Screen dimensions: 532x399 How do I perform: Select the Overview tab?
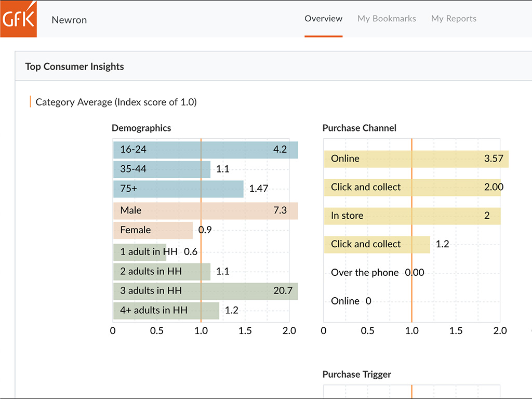coord(323,19)
